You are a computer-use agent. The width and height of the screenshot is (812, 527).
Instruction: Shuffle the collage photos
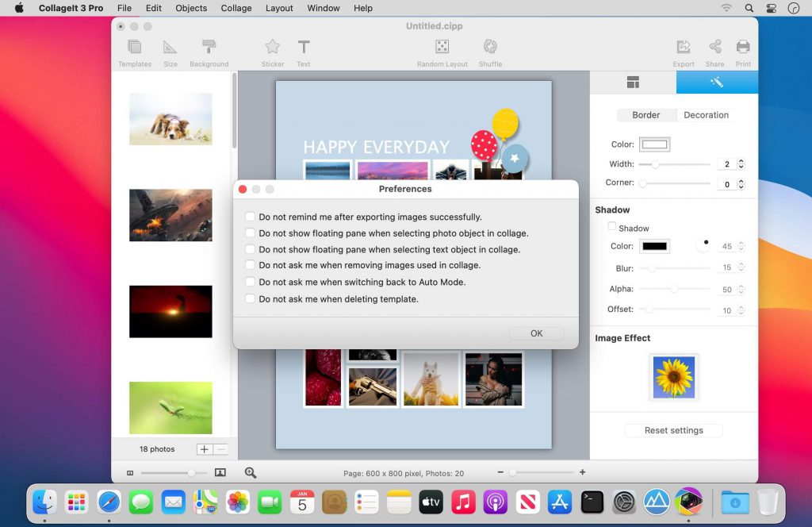[490, 49]
